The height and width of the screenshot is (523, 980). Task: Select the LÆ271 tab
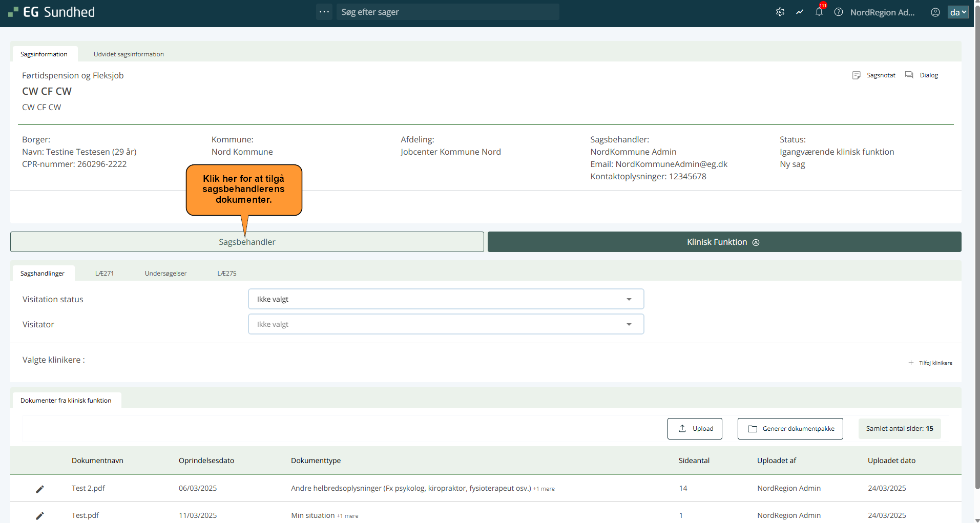pyautogui.click(x=105, y=274)
